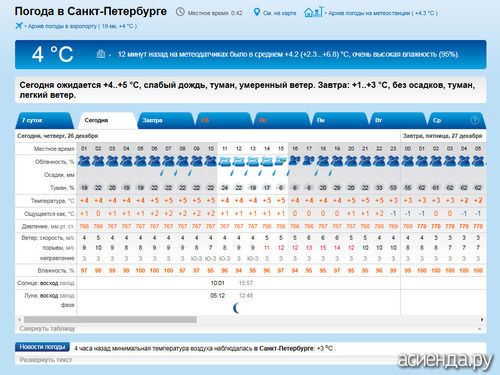500x375 pixels.
Task: Click the horizontal scrollbar thumb of the table
Action: (110, 319)
